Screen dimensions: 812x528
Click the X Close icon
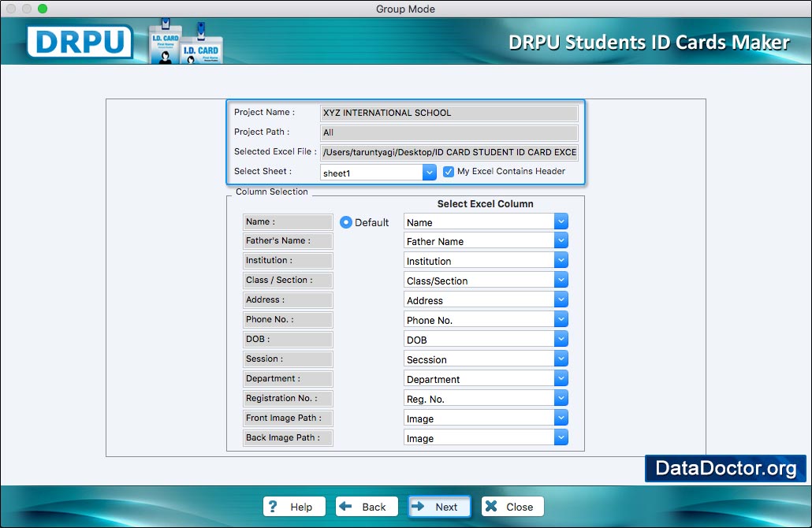[491, 506]
